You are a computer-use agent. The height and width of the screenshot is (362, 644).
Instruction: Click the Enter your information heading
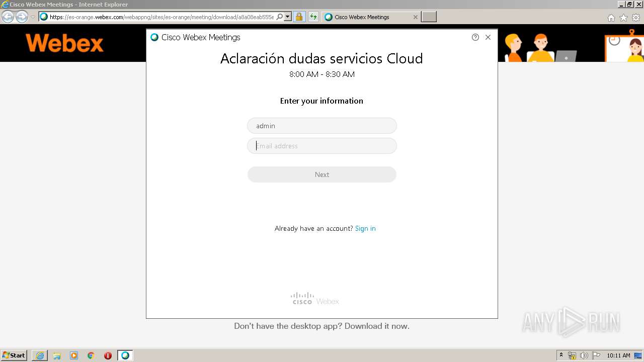pyautogui.click(x=321, y=101)
